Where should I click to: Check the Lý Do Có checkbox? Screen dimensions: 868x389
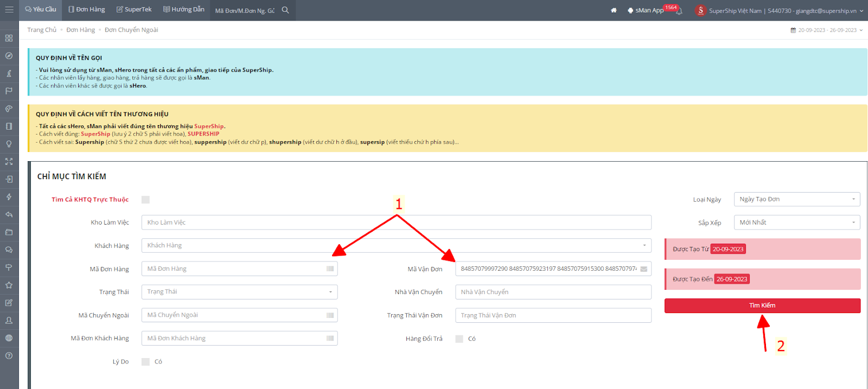pyautogui.click(x=145, y=362)
